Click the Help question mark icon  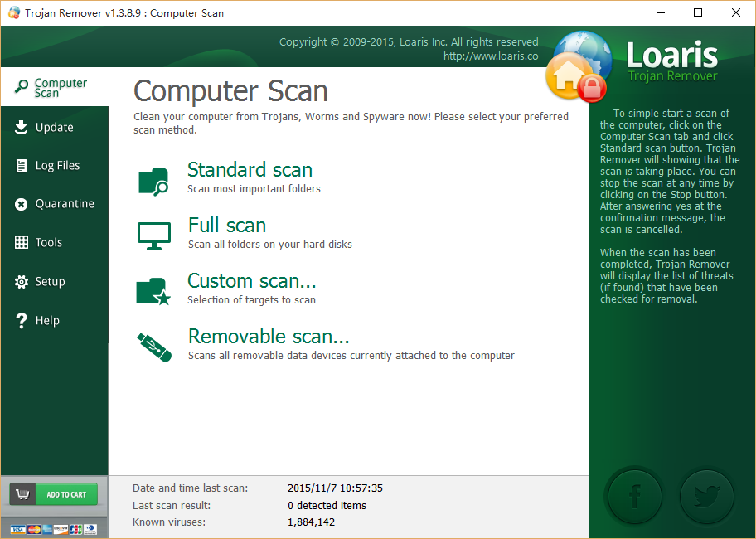[x=22, y=321]
